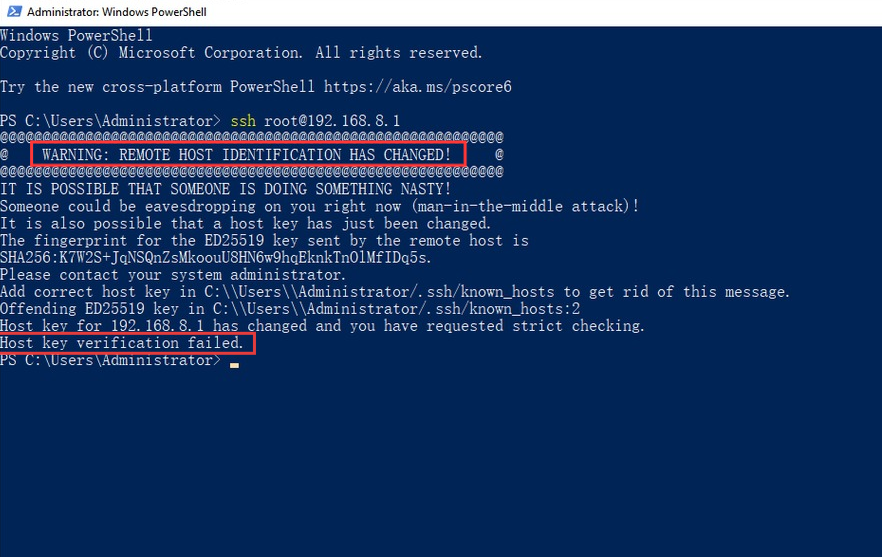Click the 'Copyright (C) Microsoft Corporation' line
The image size is (883, 557).
[x=241, y=53]
